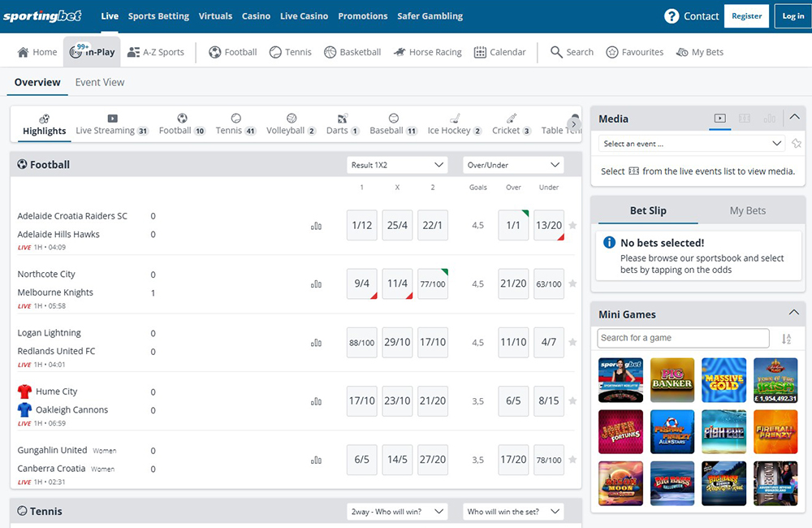
Task: Expand the Result 1X2 market dropdown
Action: 397,165
